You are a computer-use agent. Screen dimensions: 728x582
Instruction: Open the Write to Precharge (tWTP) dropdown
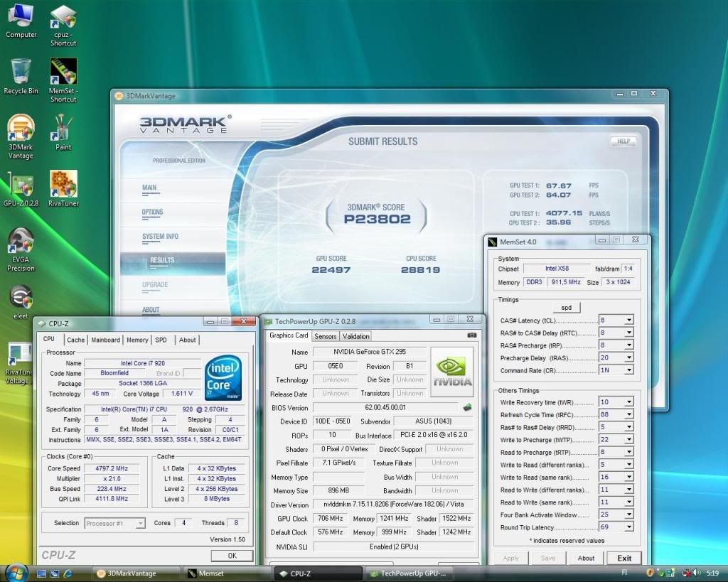pyautogui.click(x=628, y=439)
